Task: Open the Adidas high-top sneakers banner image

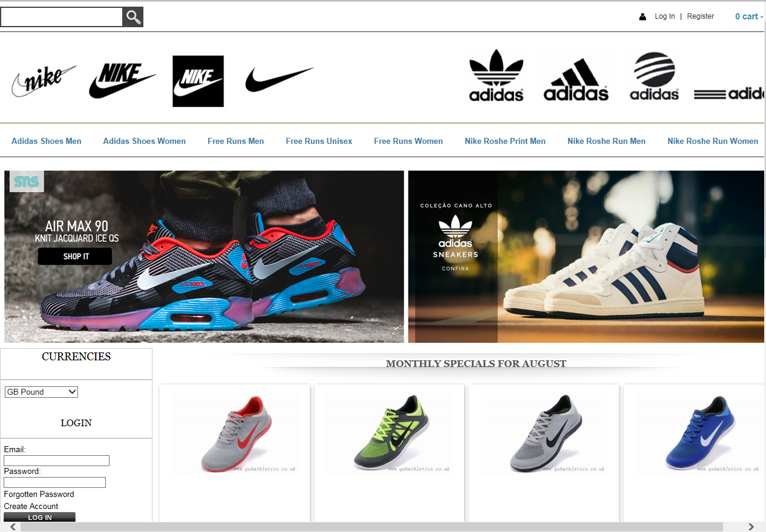Action: point(586,256)
